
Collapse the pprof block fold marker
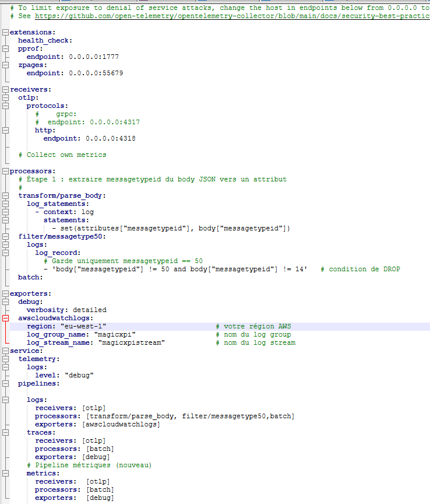coord(5,48)
